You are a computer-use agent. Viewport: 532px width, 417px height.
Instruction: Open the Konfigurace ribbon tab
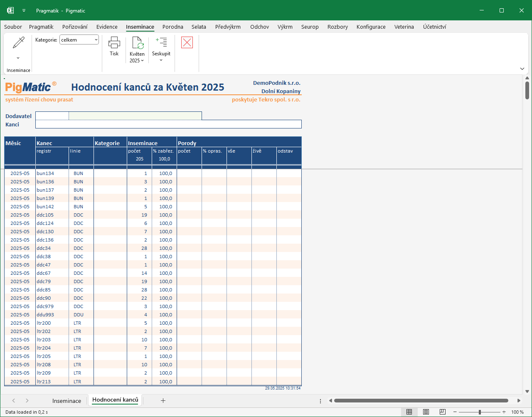(x=371, y=27)
